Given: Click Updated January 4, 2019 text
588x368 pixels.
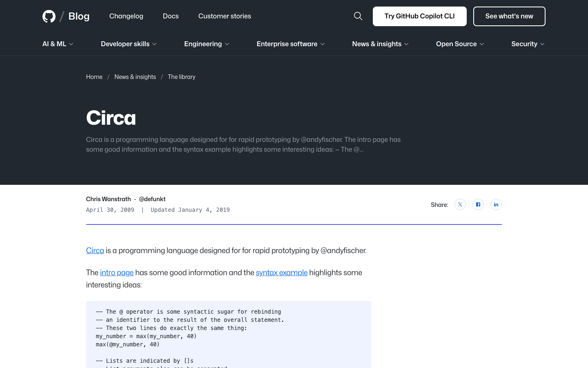Looking at the screenshot, I should [x=190, y=210].
